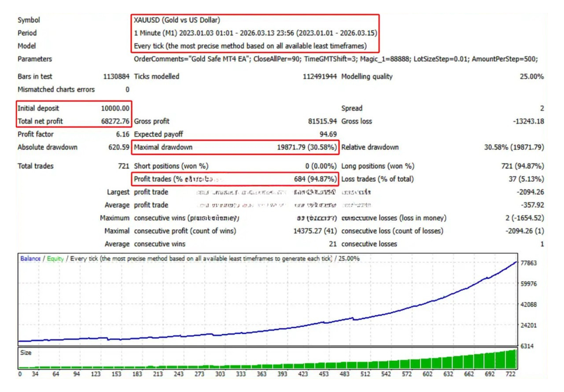Select the Mismatched charts errors value 0
564x392 pixels.
coord(127,89)
